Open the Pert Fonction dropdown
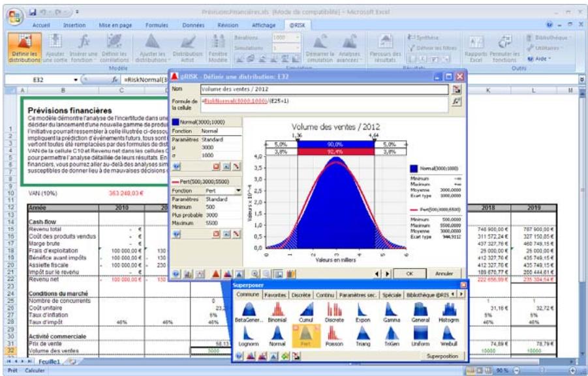Viewport: 588px width, 376px height. 238,191
